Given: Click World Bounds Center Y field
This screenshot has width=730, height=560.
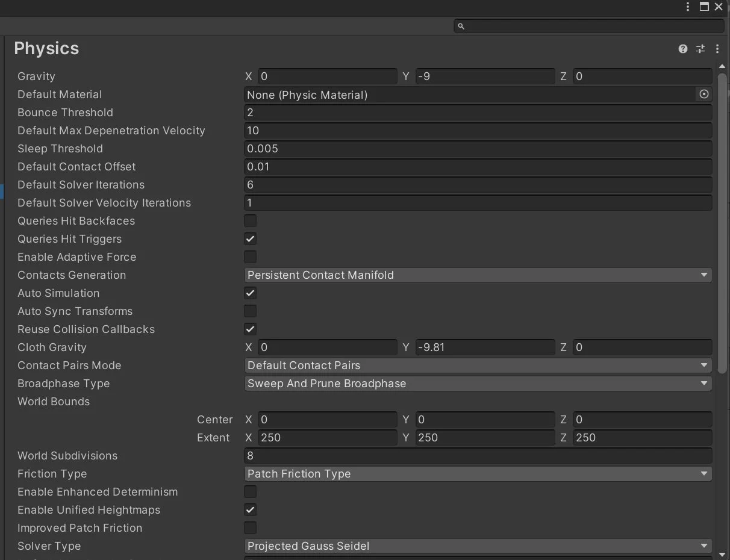Looking at the screenshot, I should click(485, 419).
